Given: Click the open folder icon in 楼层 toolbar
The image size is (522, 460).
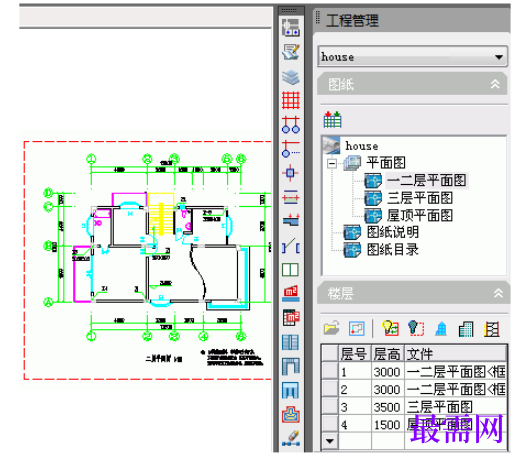Looking at the screenshot, I should (332, 328).
